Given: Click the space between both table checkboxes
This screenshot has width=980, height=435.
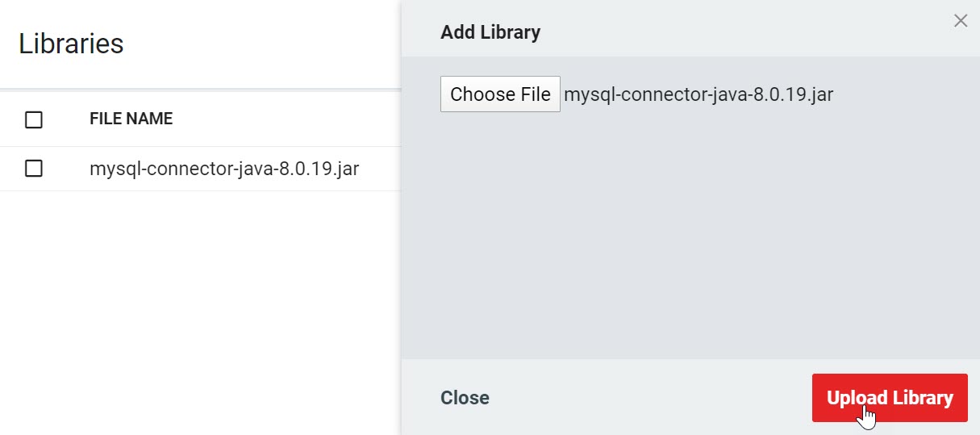Looking at the screenshot, I should point(34,144).
